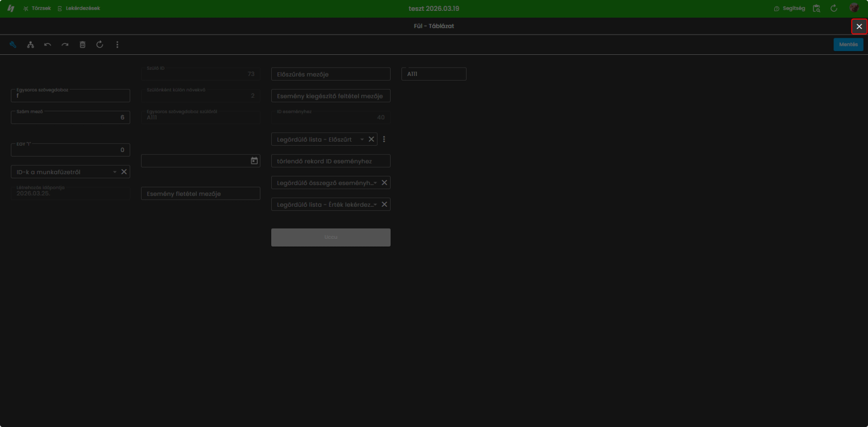
Task: Click into the Előszűrés mezője field
Action: pyautogui.click(x=331, y=74)
